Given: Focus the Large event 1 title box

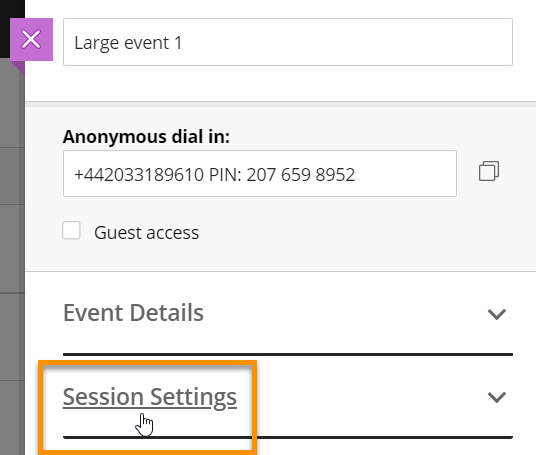Looking at the screenshot, I should coord(288,42).
